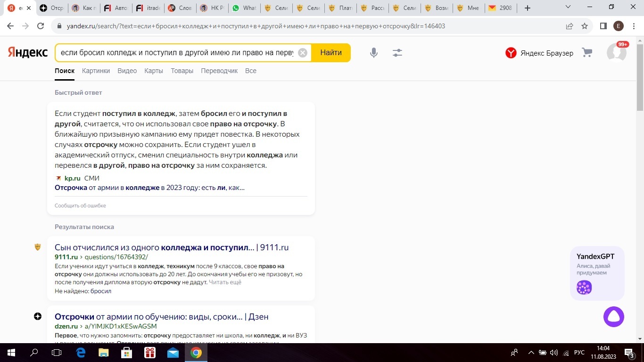Click the dzen.ru site link
Screen dimensions: 644x362
tap(66, 326)
